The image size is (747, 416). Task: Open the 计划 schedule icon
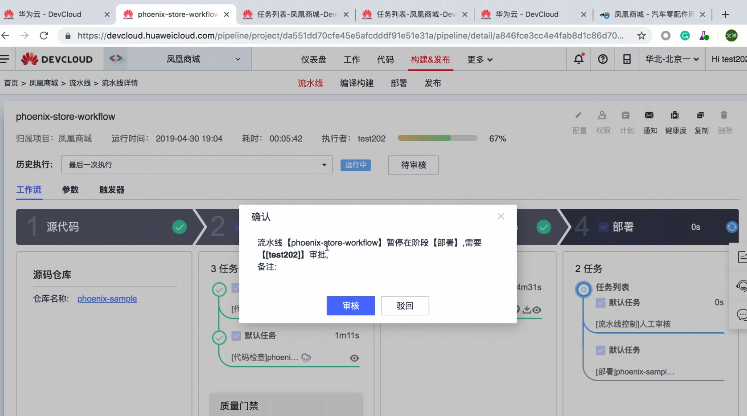[x=626, y=115]
